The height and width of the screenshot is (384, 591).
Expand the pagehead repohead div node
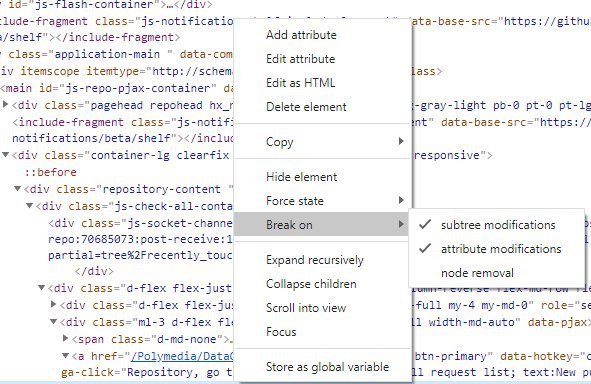point(6,104)
